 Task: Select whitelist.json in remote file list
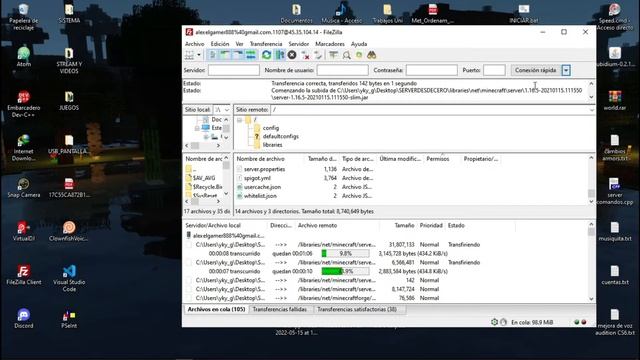pyautogui.click(x=260, y=196)
